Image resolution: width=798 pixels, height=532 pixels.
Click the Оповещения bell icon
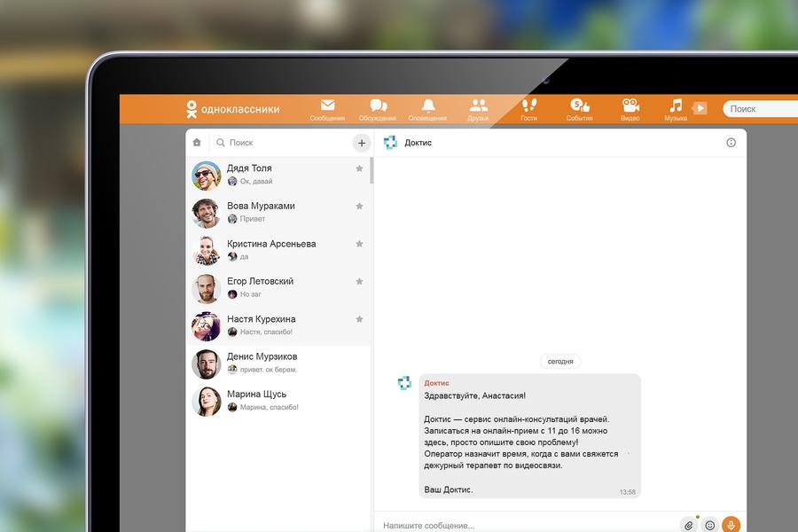(x=428, y=106)
